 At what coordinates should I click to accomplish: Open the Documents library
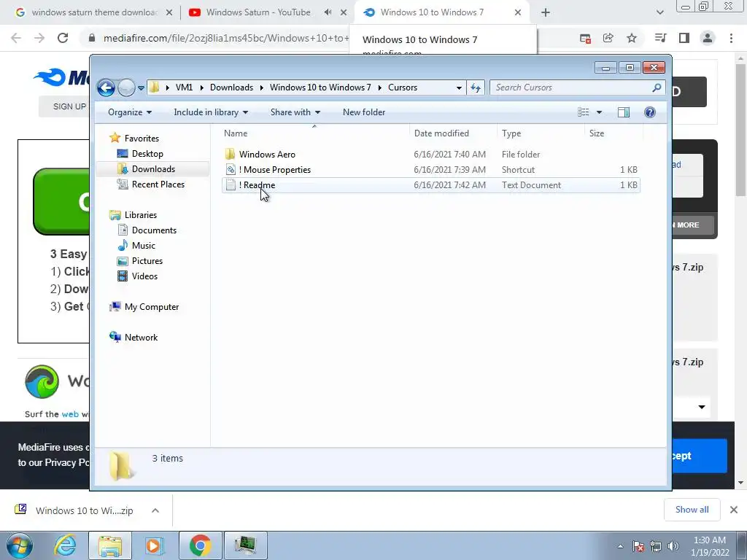click(x=154, y=230)
